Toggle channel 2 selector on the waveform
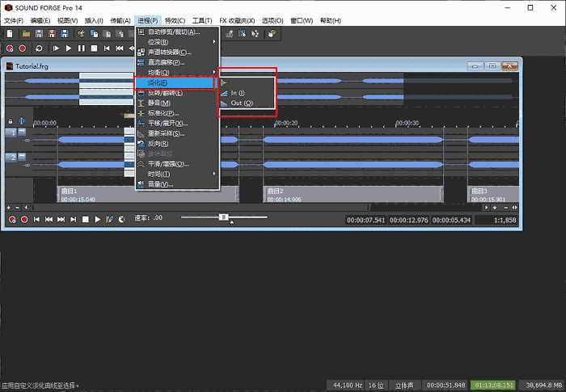The height and width of the screenshot is (392, 566). (x=12, y=158)
